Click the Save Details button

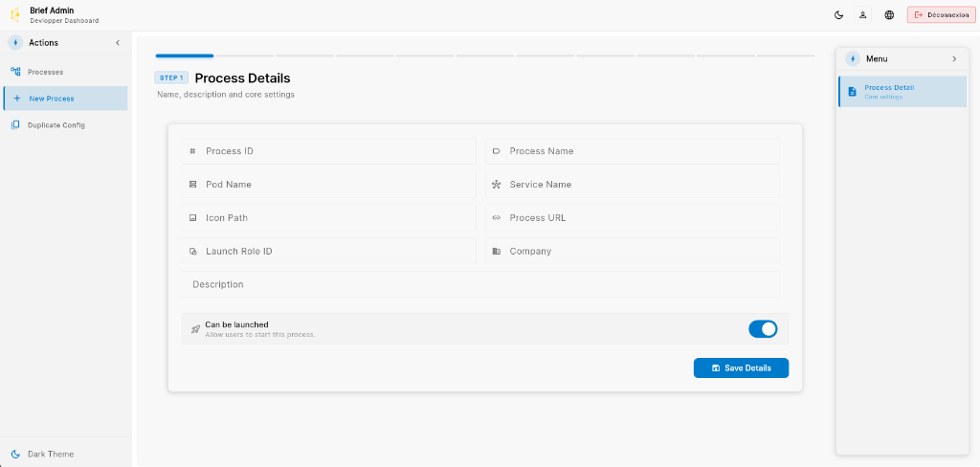(x=742, y=368)
